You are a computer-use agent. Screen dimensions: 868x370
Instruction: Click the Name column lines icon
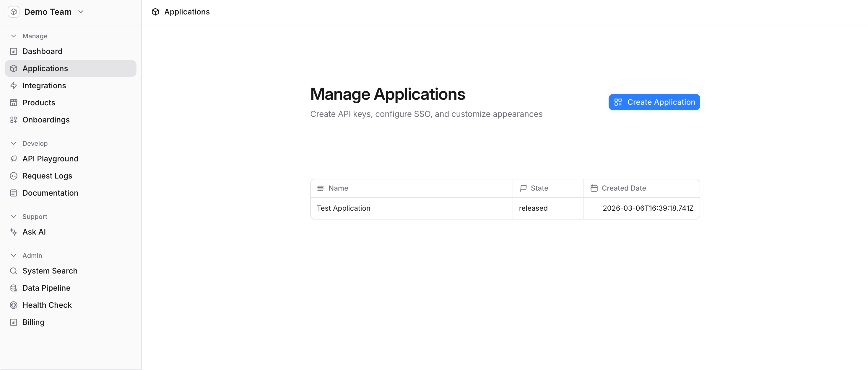pos(321,188)
